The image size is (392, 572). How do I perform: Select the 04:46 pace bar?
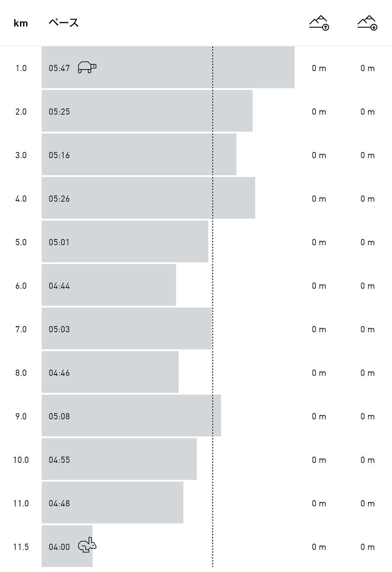pos(110,372)
